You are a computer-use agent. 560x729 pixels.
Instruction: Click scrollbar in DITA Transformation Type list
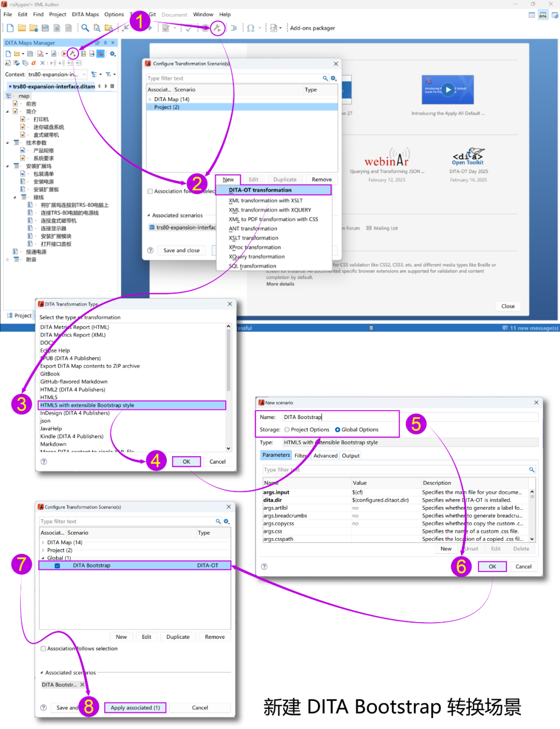click(228, 360)
